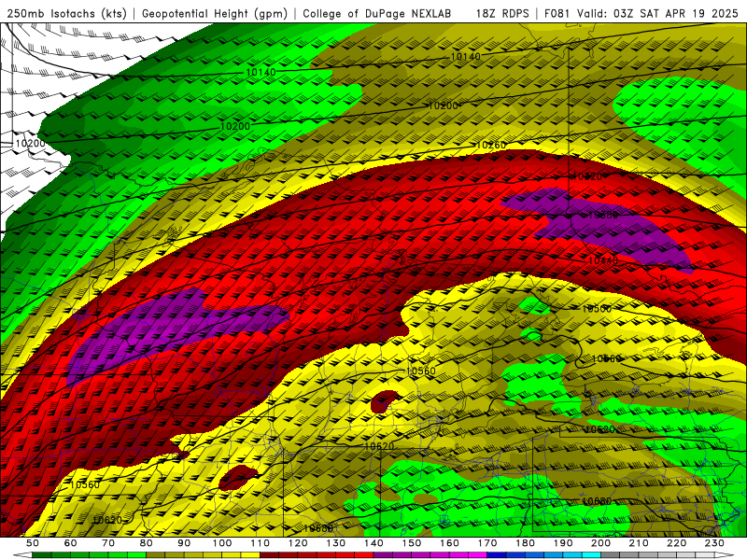The image size is (747, 560).
Task: Pick the bright yellow swatch below 110 in legend
Action: [x=250, y=554]
